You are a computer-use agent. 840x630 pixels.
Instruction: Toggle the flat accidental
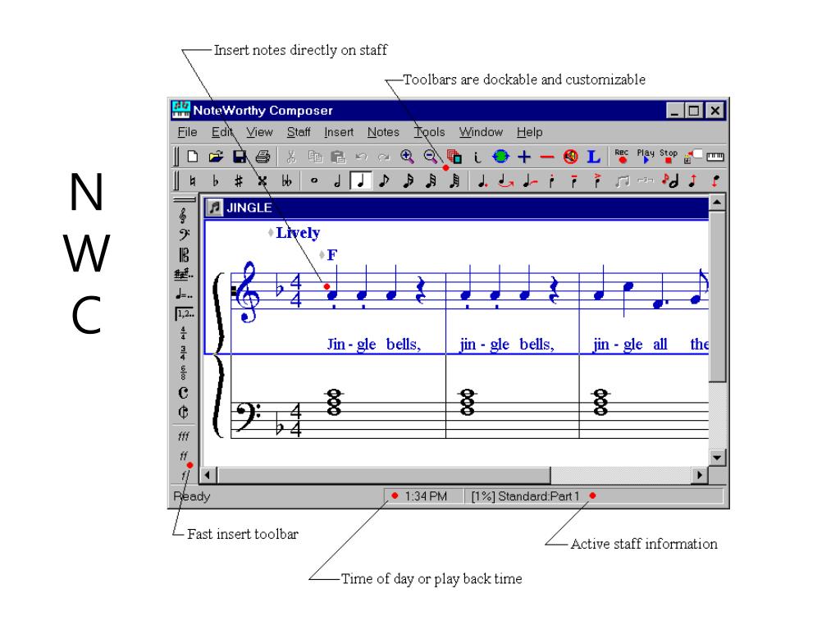click(x=216, y=181)
